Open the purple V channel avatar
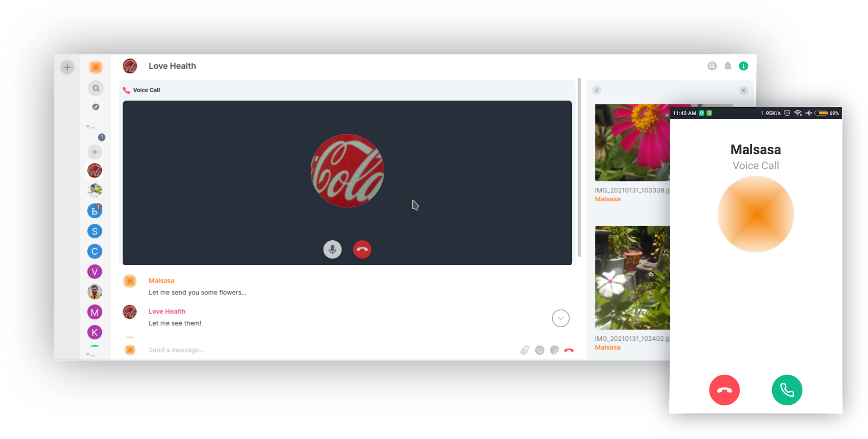The width and height of the screenshot is (868, 439). pyautogui.click(x=95, y=272)
